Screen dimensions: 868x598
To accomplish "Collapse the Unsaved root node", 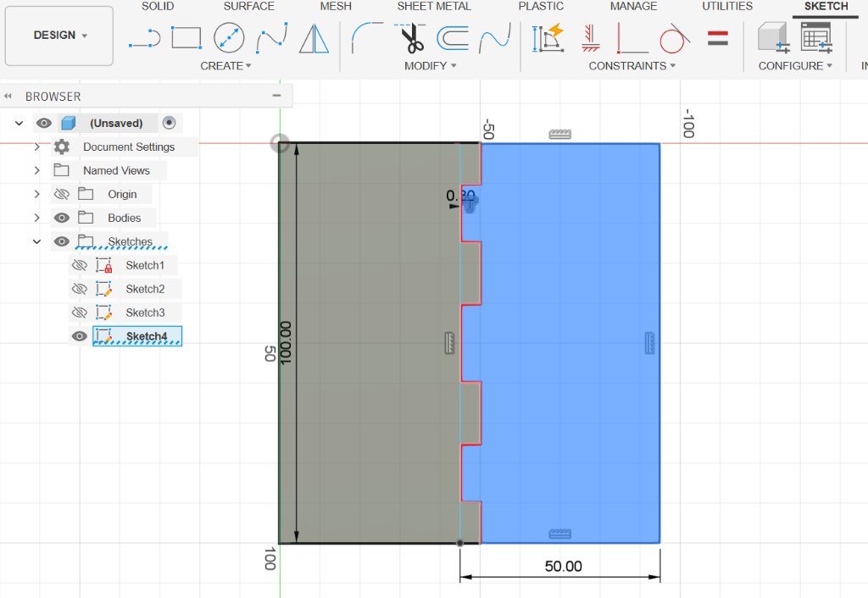I will (19, 123).
